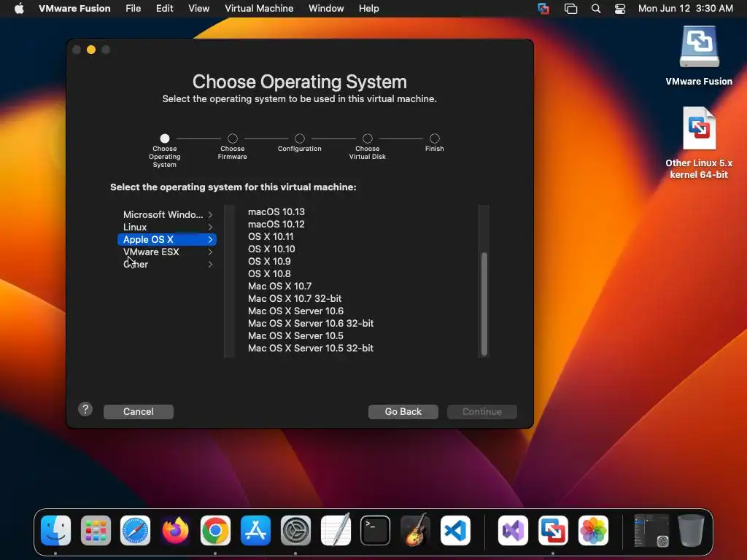Viewport: 747px width, 560px height.
Task: Select OS X 10.9
Action: click(x=269, y=262)
